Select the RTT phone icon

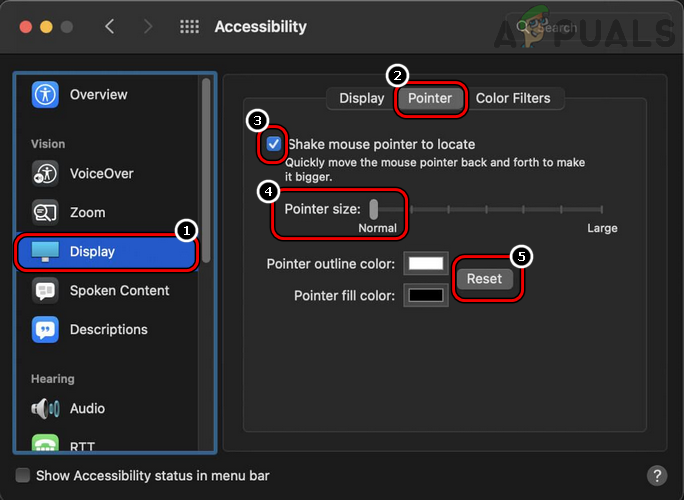coord(46,444)
